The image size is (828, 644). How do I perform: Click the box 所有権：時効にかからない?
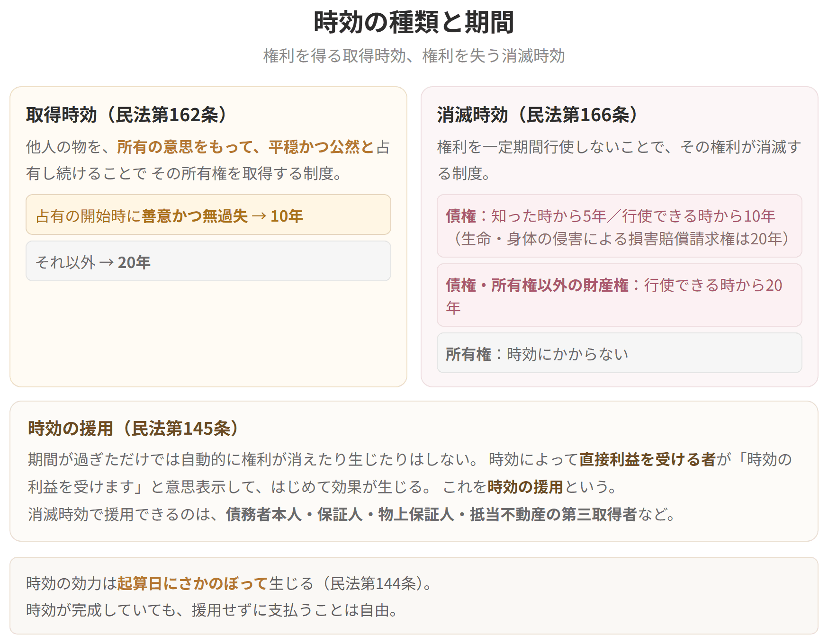(620, 353)
